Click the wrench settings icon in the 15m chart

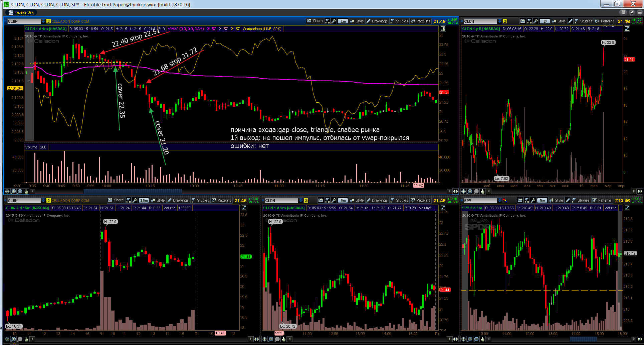pyautogui.click(x=135, y=200)
